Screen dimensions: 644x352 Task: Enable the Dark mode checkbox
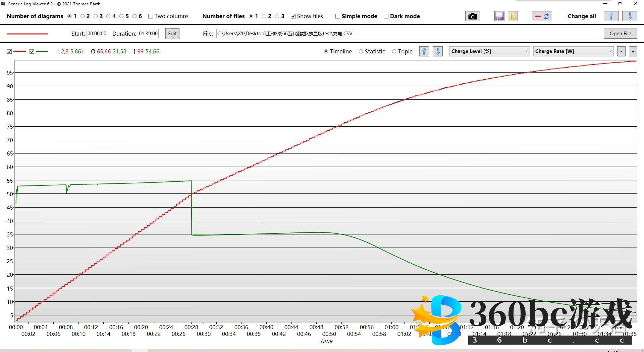[x=386, y=16]
